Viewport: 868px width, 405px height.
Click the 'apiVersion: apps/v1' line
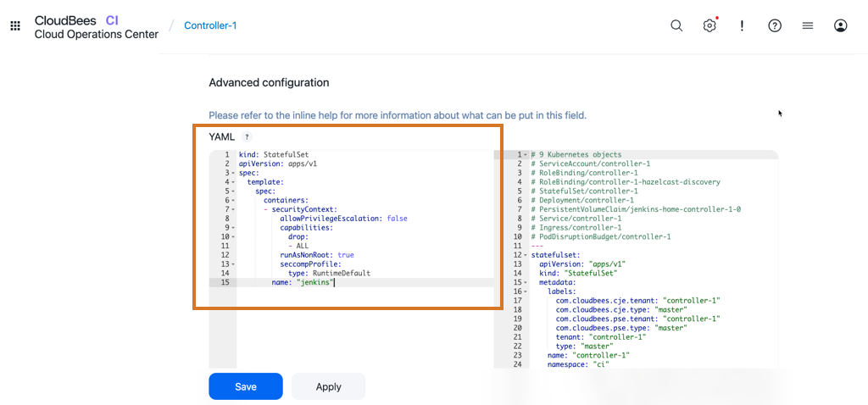[x=277, y=164]
